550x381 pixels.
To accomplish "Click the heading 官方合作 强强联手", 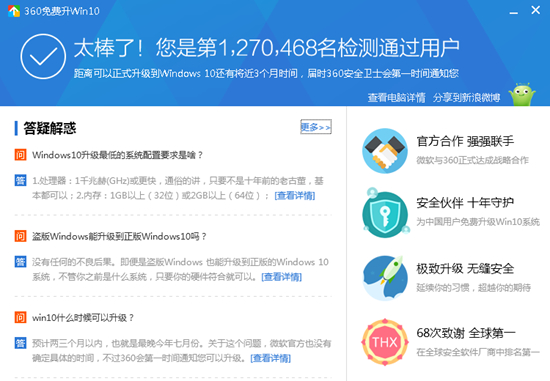I will [465, 141].
